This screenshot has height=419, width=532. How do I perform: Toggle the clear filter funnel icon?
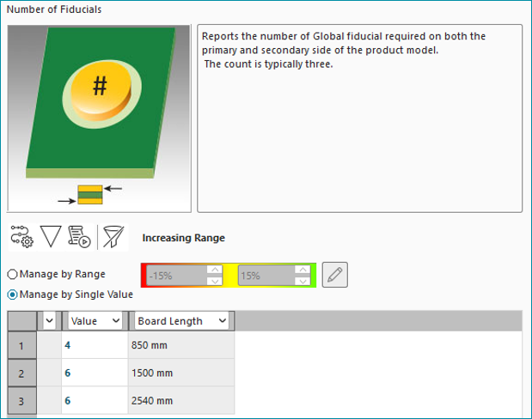113,237
